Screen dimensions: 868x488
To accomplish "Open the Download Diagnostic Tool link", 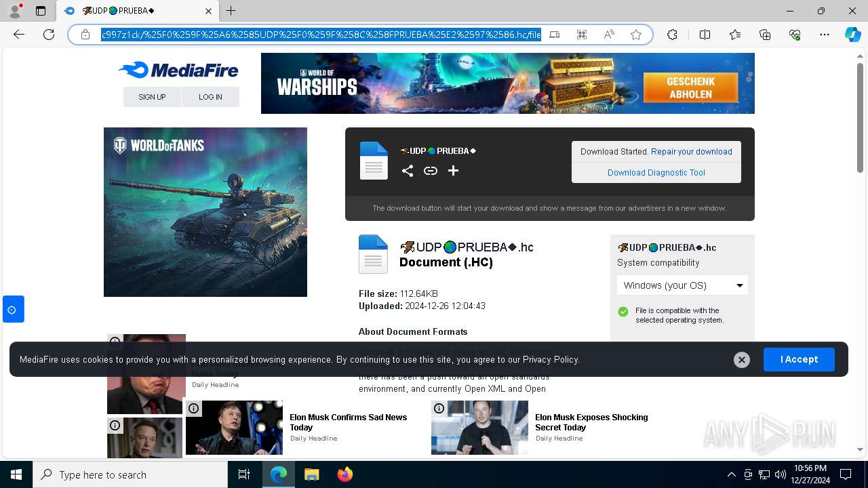I will point(656,173).
